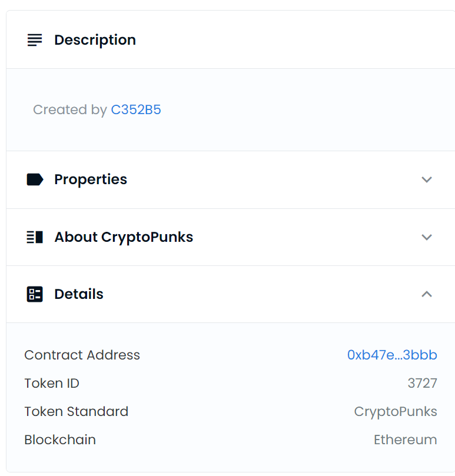Expand the About CryptoPunks chevron
Image resolution: width=455 pixels, height=476 pixels.
pos(427,237)
